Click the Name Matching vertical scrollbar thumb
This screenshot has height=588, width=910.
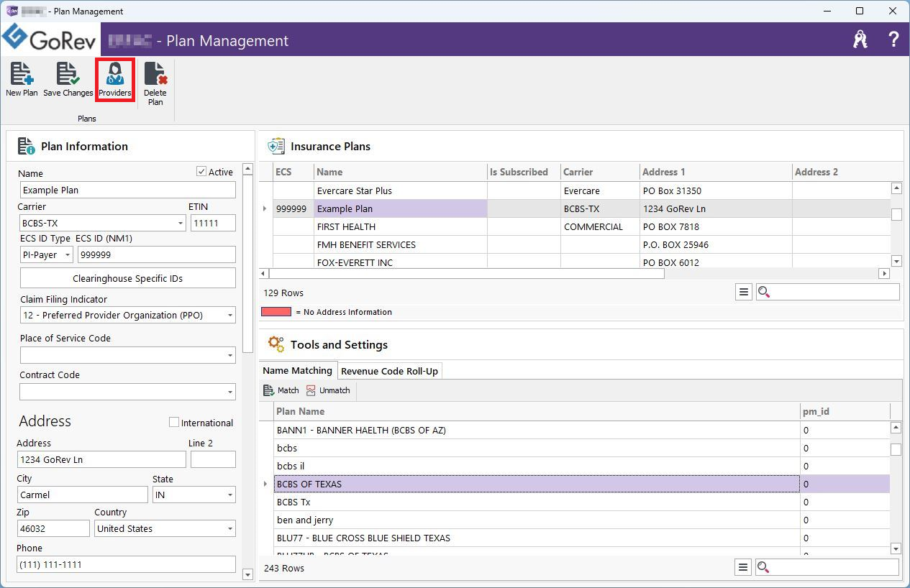pyautogui.click(x=896, y=450)
